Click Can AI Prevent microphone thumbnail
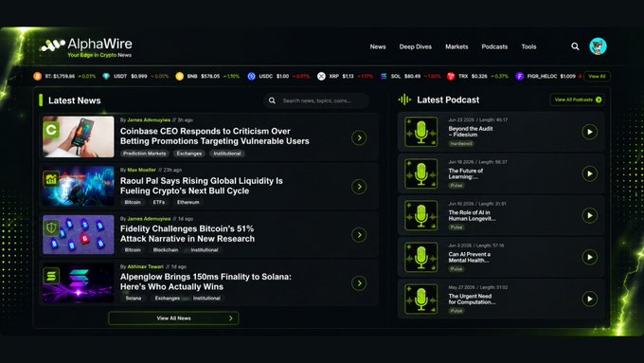Screen dimensions: 644x363 pyautogui.click(x=421, y=258)
